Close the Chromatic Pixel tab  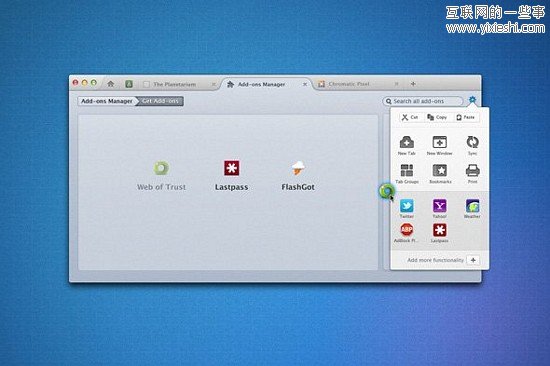click(x=396, y=84)
